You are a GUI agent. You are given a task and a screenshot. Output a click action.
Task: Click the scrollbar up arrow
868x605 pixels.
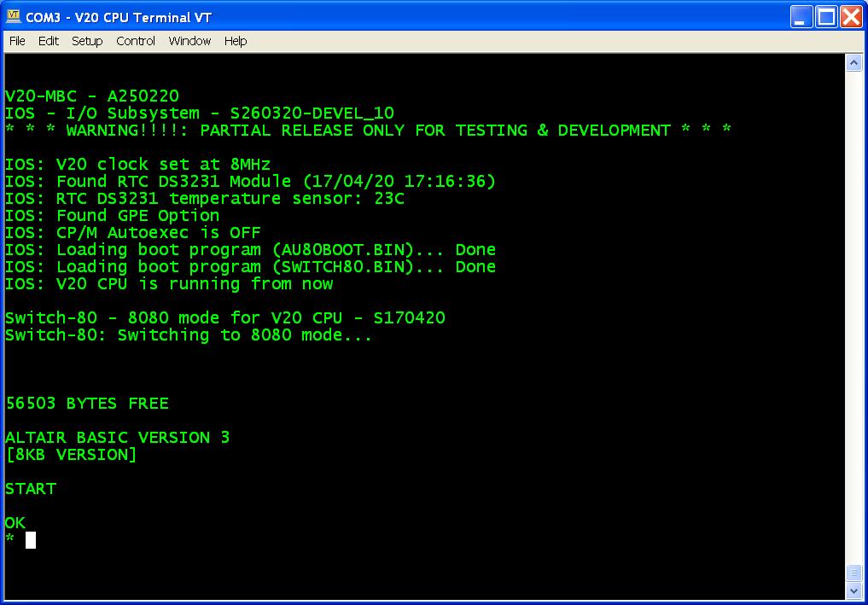click(x=853, y=62)
